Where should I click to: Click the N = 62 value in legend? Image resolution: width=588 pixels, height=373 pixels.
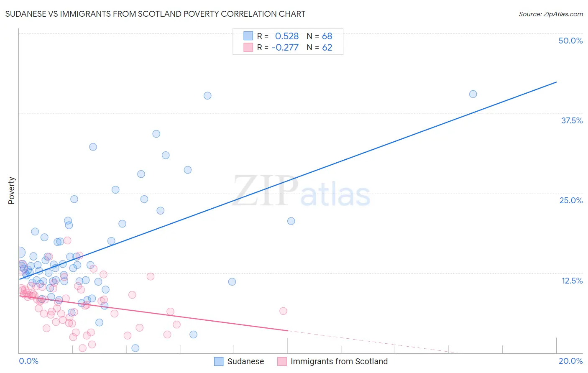click(320, 47)
